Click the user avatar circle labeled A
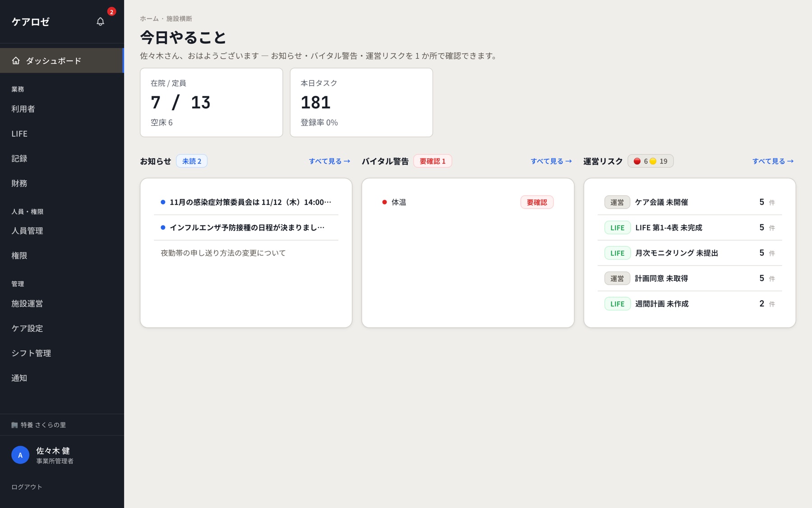Screen dimensions: 812x508 (x=20, y=455)
